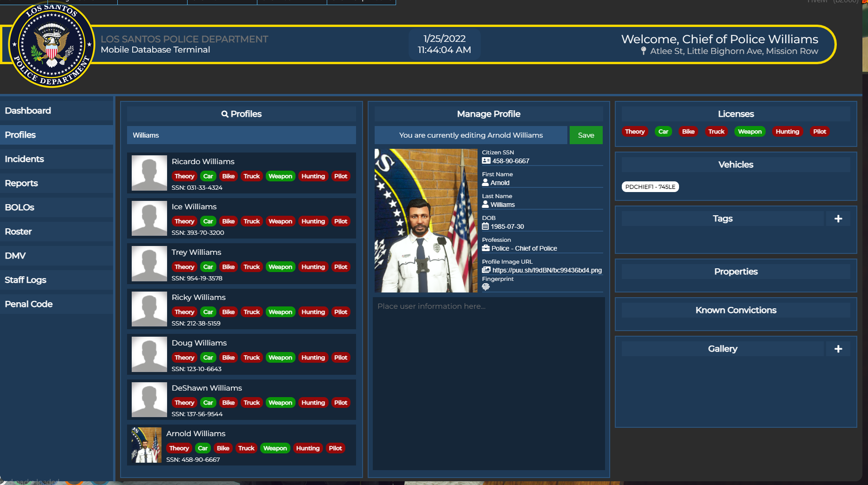The image size is (868, 485).
Task: Save the Arnold Williams profile
Action: coord(586,135)
